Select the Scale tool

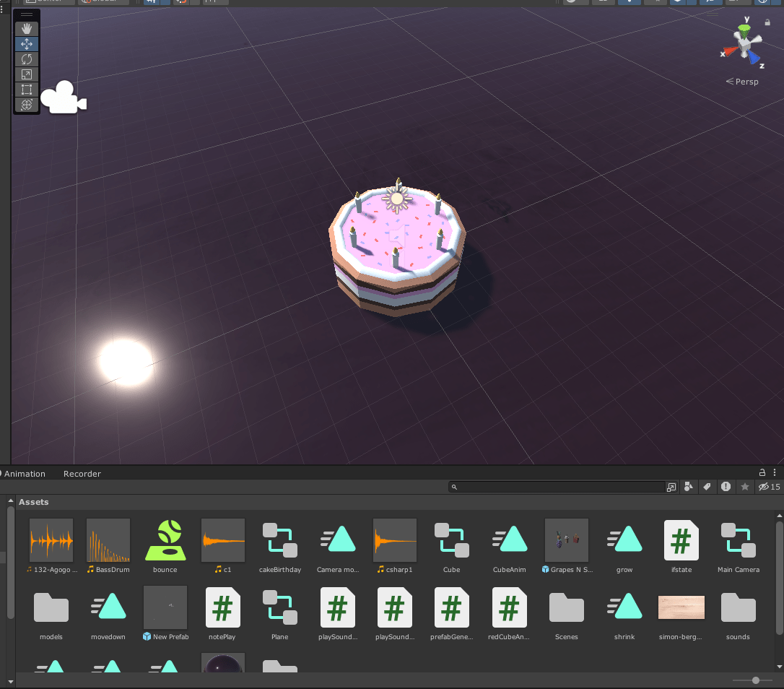(x=27, y=74)
